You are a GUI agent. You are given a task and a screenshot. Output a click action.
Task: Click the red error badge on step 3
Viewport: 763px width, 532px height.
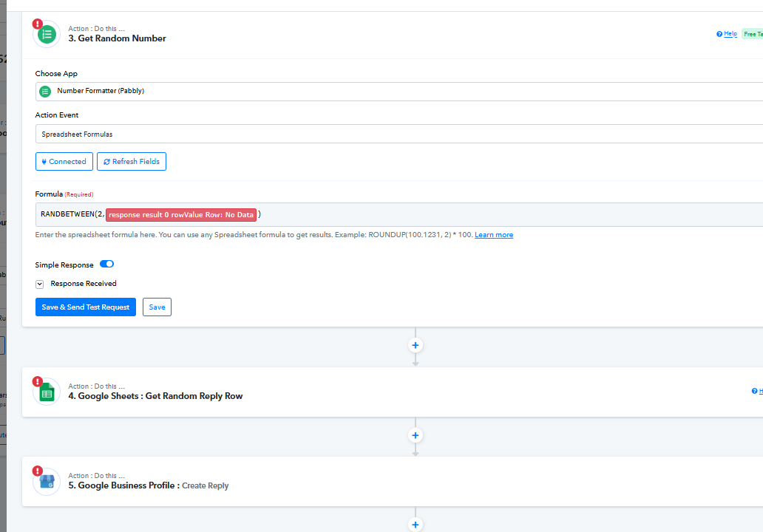38,24
